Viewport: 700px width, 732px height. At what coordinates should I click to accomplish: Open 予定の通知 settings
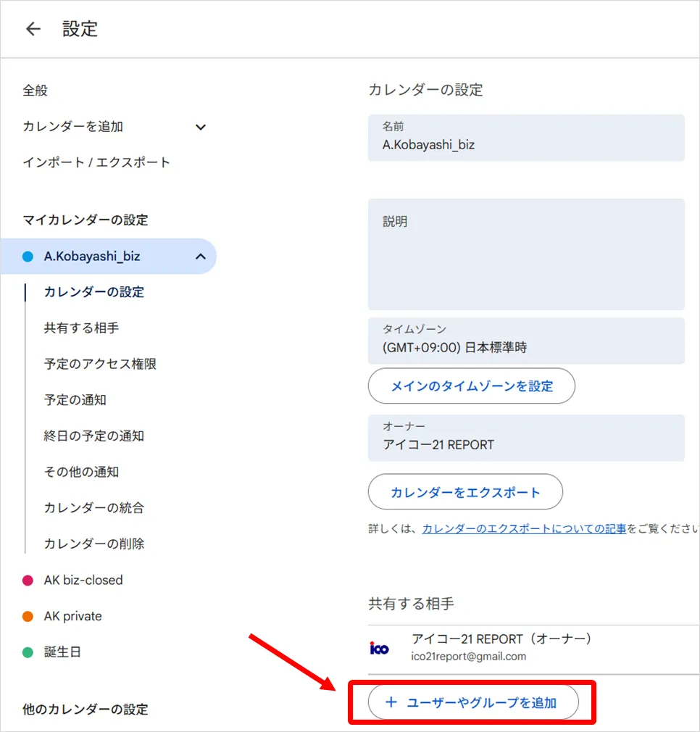coord(75,400)
